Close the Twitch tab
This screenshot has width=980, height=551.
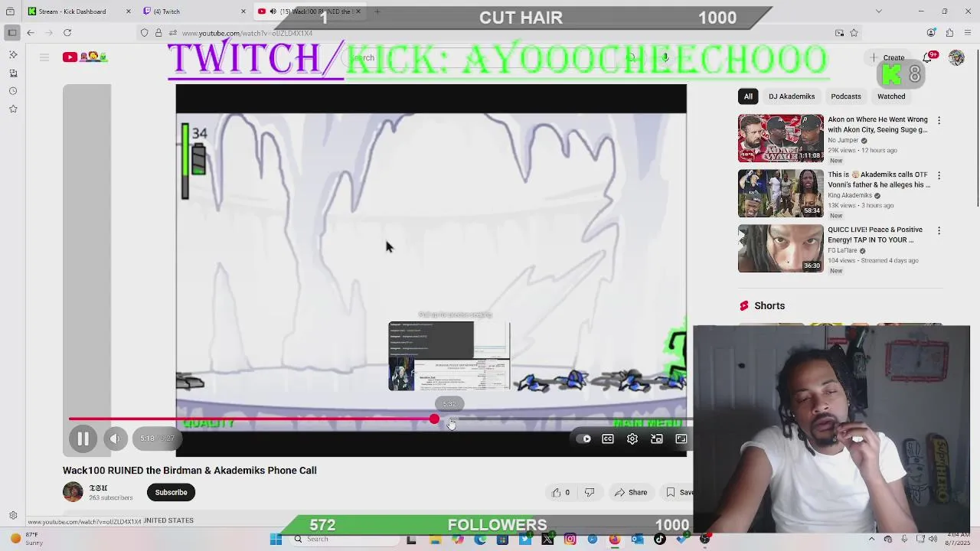pyautogui.click(x=243, y=11)
